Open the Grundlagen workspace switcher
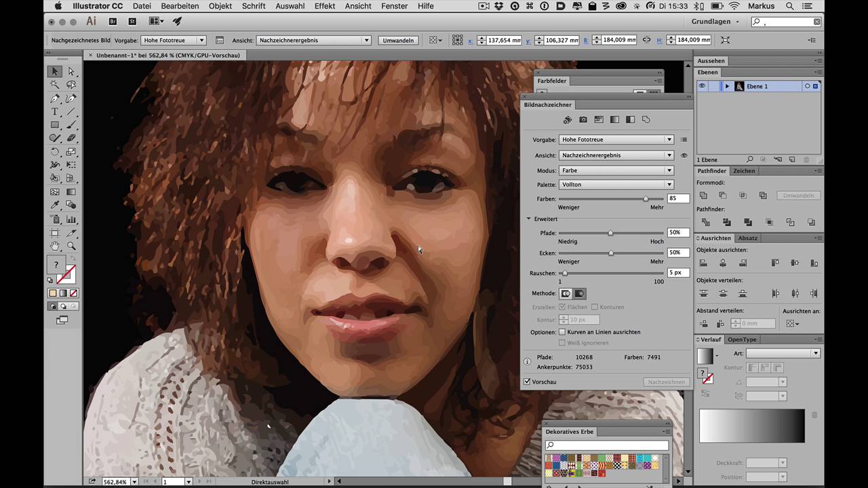 715,22
